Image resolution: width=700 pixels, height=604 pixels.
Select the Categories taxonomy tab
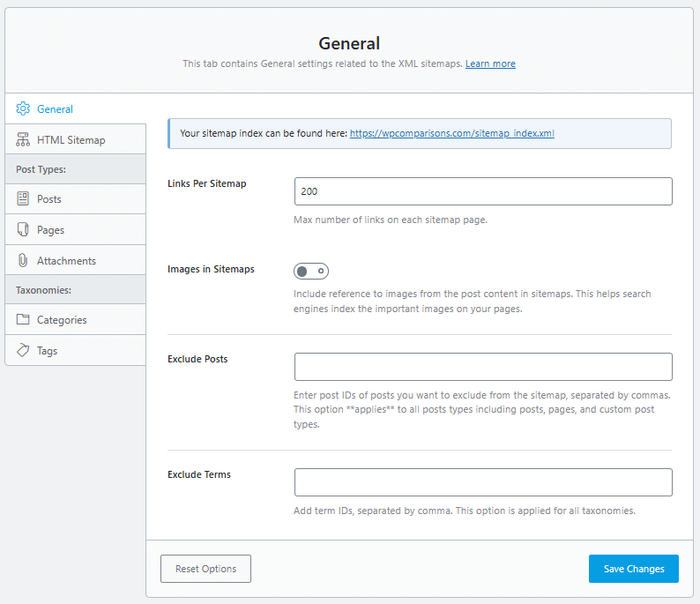(62, 320)
